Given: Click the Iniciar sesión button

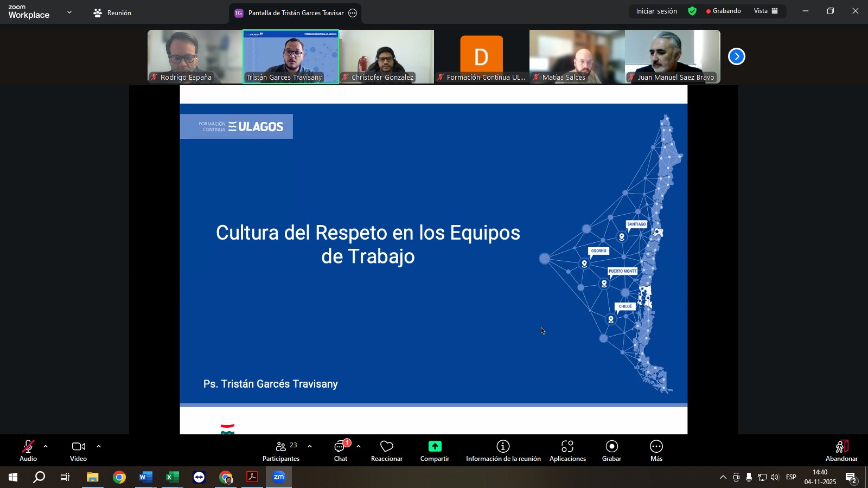Looking at the screenshot, I should 656,11.
